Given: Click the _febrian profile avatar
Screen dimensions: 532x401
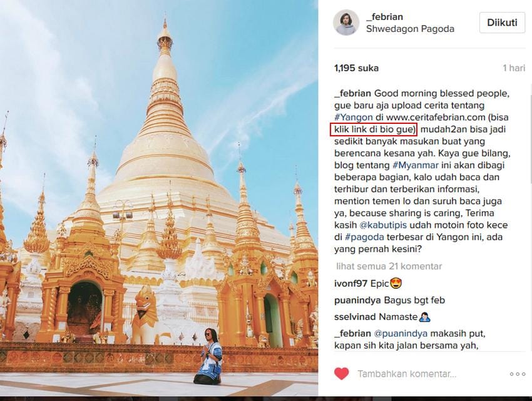Looking at the screenshot, I should coord(345,23).
